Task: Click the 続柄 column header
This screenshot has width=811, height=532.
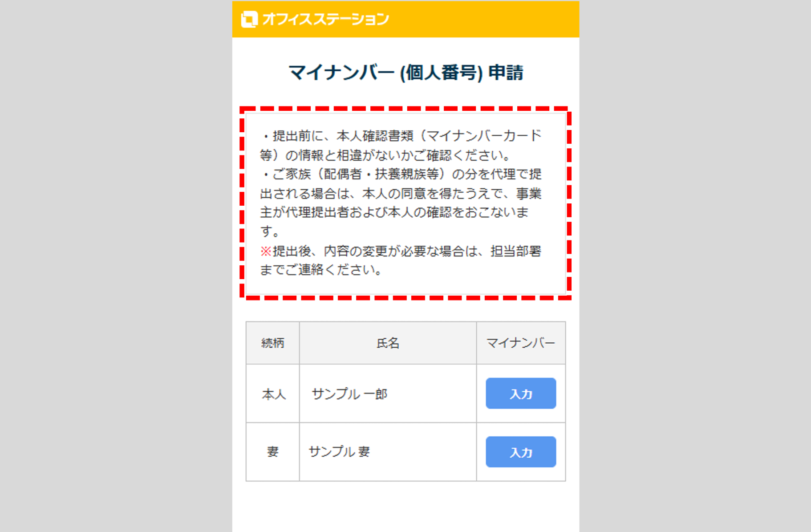Action: [x=272, y=343]
